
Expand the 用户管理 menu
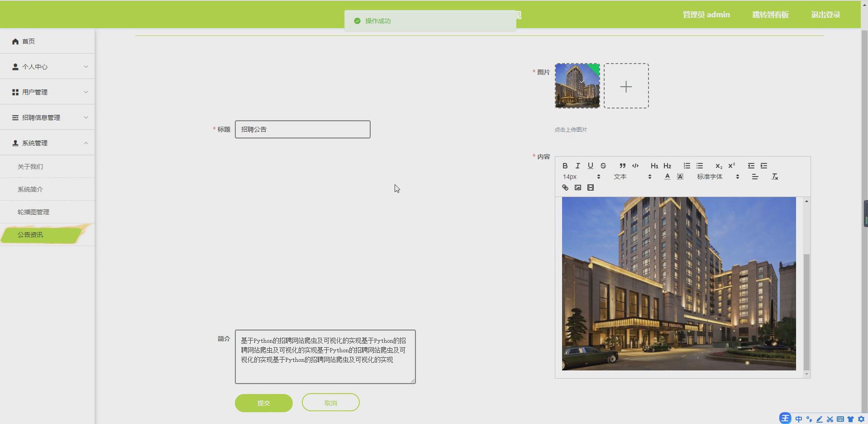47,92
